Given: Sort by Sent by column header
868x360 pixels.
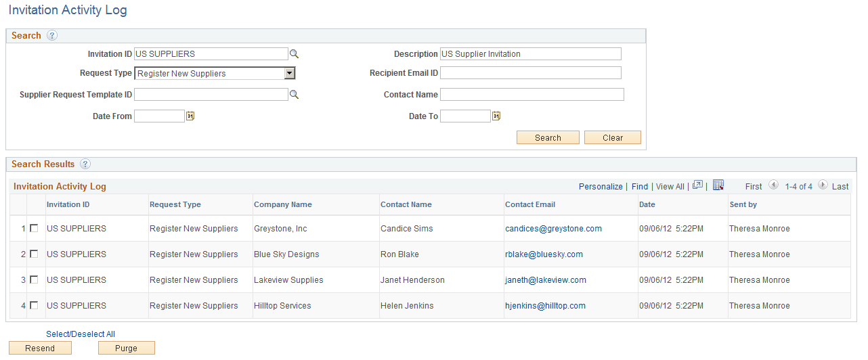Looking at the screenshot, I should pyautogui.click(x=743, y=204).
